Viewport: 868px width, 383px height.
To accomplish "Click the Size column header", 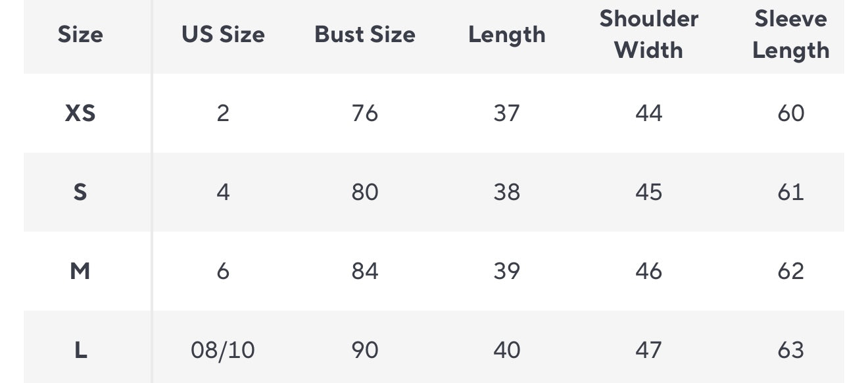I will pyautogui.click(x=80, y=34).
